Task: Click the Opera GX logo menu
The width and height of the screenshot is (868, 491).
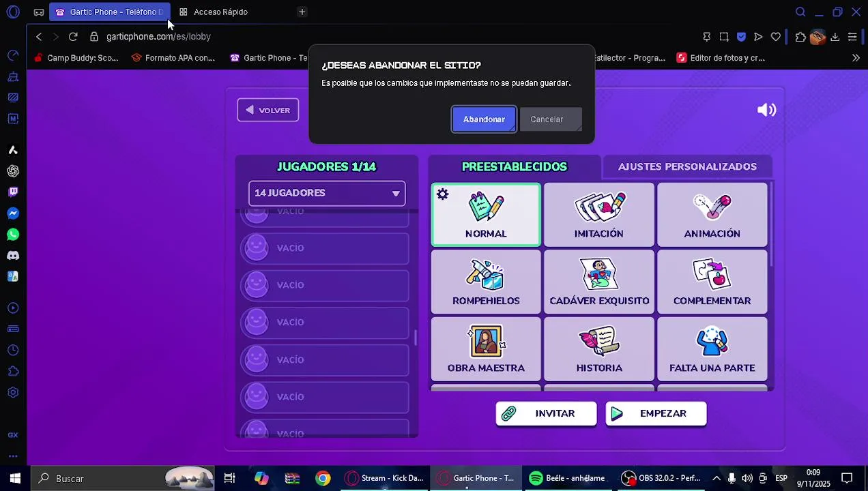Action: (x=13, y=12)
